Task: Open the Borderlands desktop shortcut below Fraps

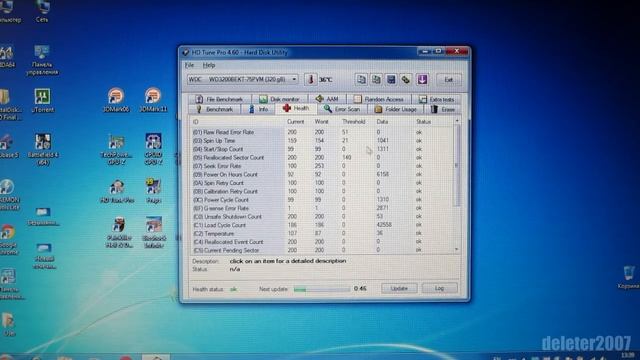Action: point(153,232)
